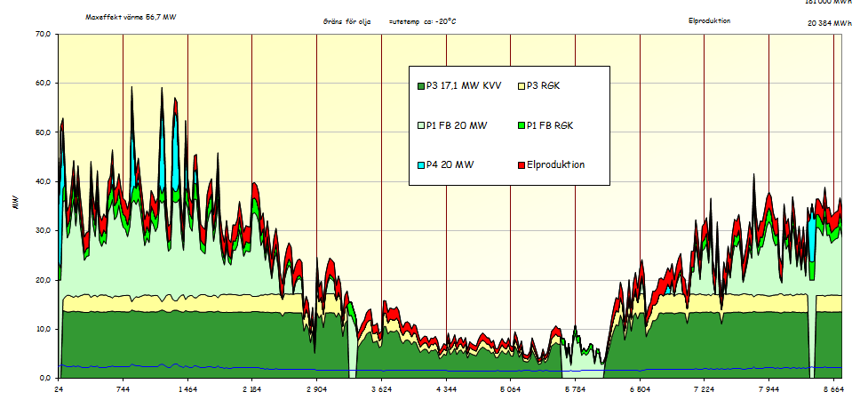Click the 20 384 MWh value
The image size is (868, 408).
[831, 24]
